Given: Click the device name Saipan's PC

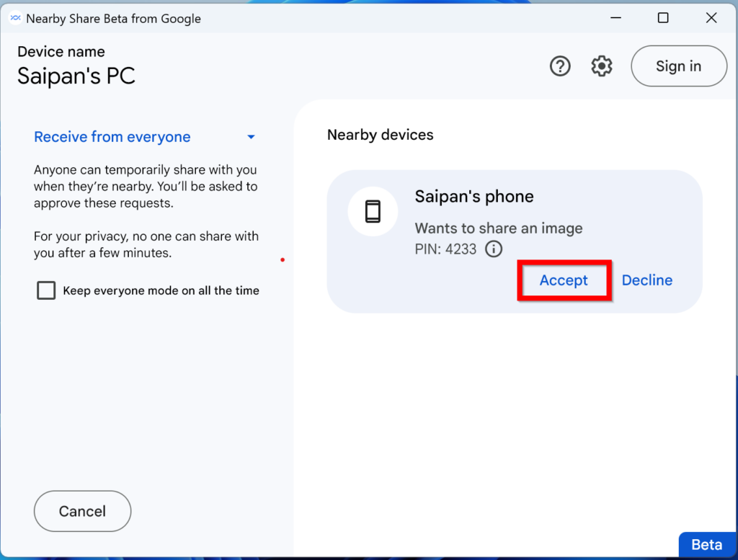Looking at the screenshot, I should (x=76, y=76).
